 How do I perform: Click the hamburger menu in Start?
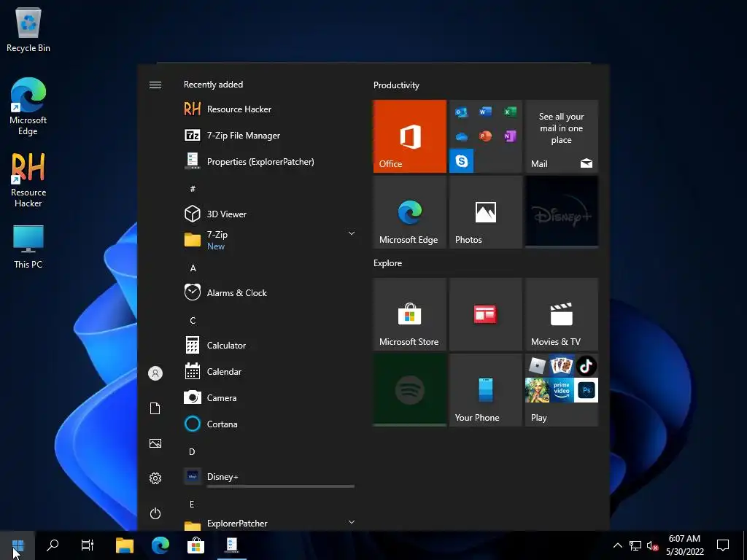coord(155,85)
